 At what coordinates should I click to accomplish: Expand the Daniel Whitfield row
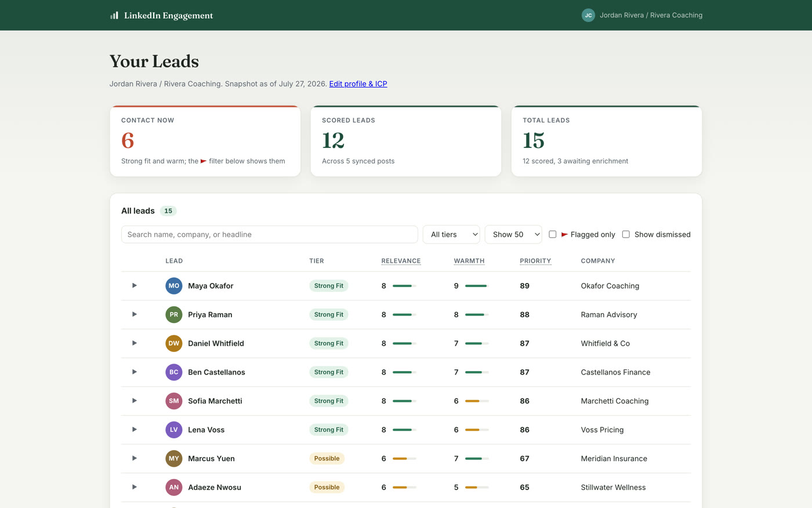point(135,343)
